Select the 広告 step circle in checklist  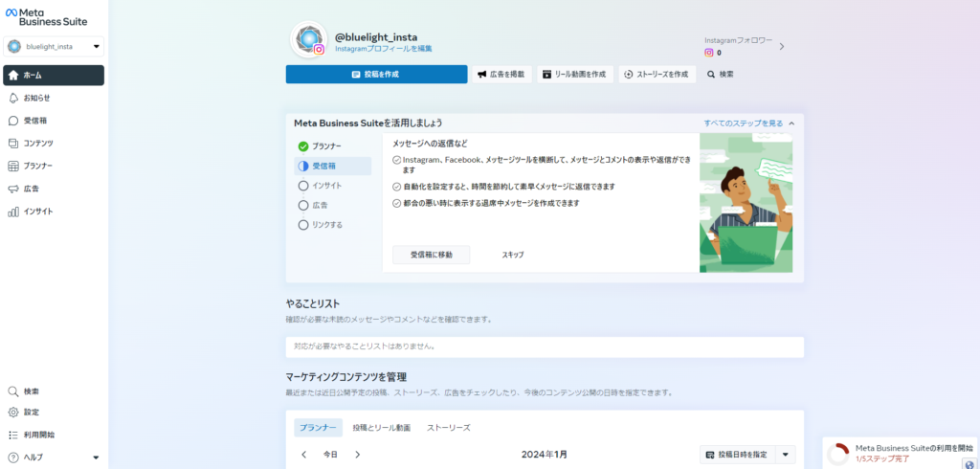coord(303,205)
